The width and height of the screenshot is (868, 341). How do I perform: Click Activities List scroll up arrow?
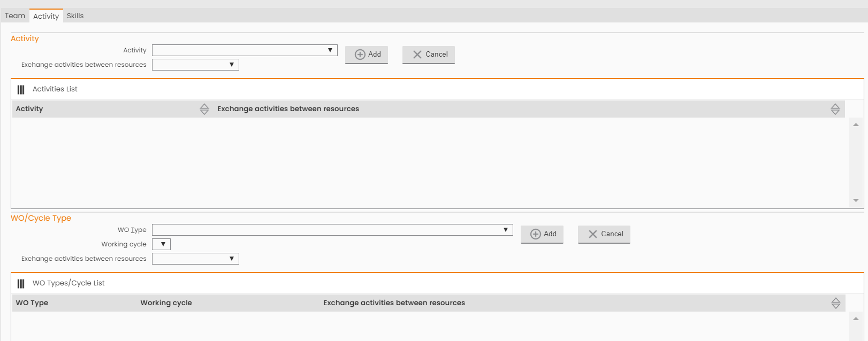856,125
